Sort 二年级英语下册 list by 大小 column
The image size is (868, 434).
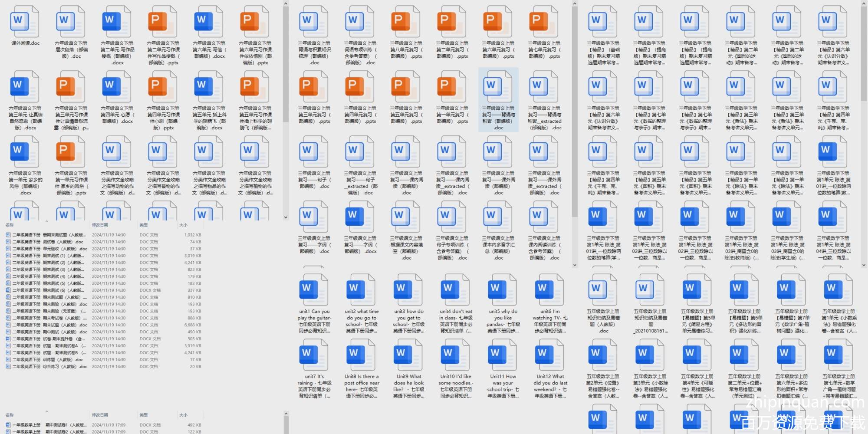184,225
